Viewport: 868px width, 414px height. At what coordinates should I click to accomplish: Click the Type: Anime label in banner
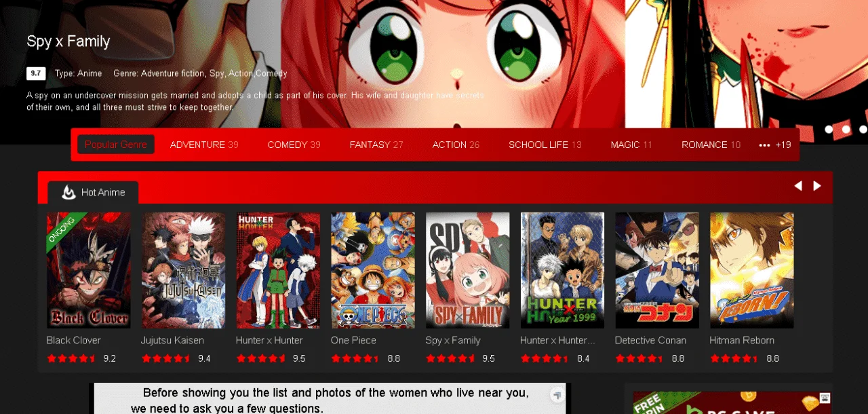pyautogui.click(x=79, y=73)
